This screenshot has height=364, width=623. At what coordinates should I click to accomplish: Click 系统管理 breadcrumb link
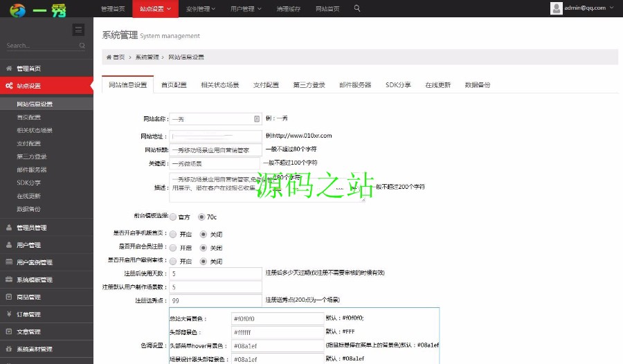(x=147, y=57)
